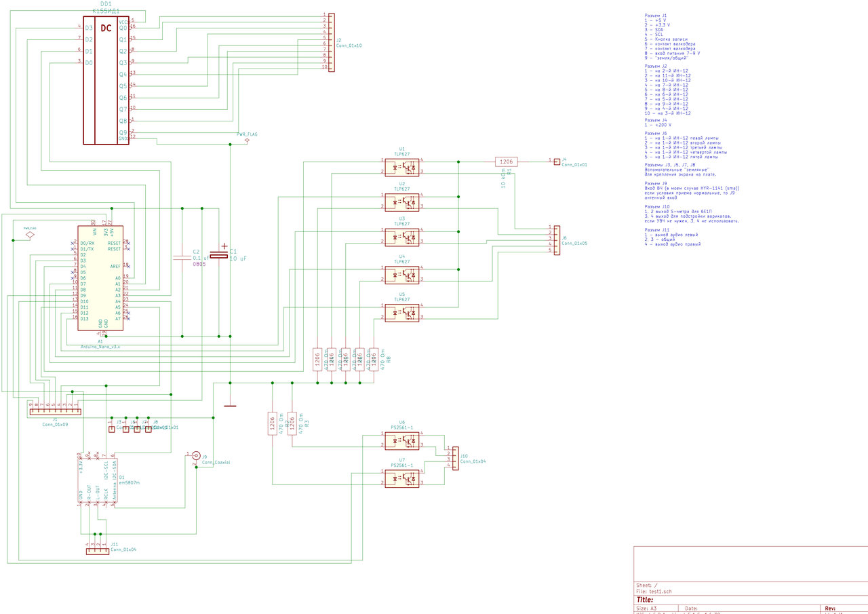Click the D3 input pin label on DD1
The width and height of the screenshot is (868, 614).
coord(89,28)
